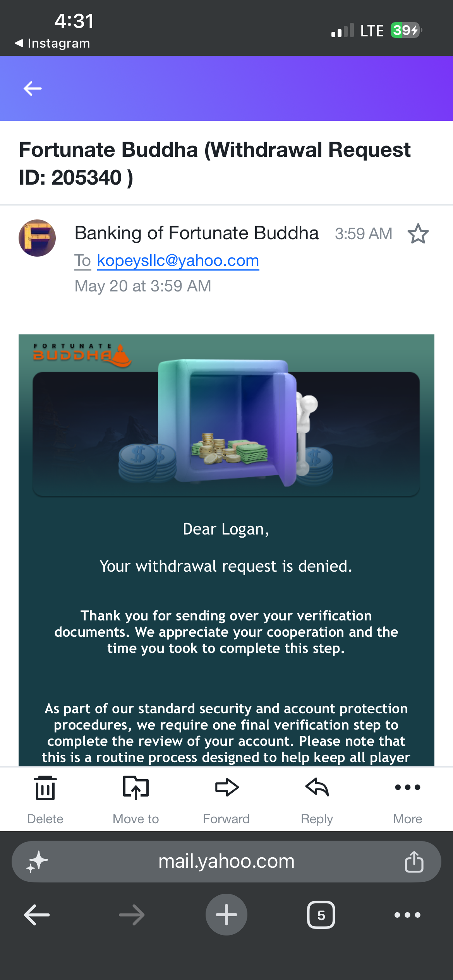The image size is (453, 980).
Task: Open recipient kopeysllc@yahoo.com link
Action: tap(178, 260)
